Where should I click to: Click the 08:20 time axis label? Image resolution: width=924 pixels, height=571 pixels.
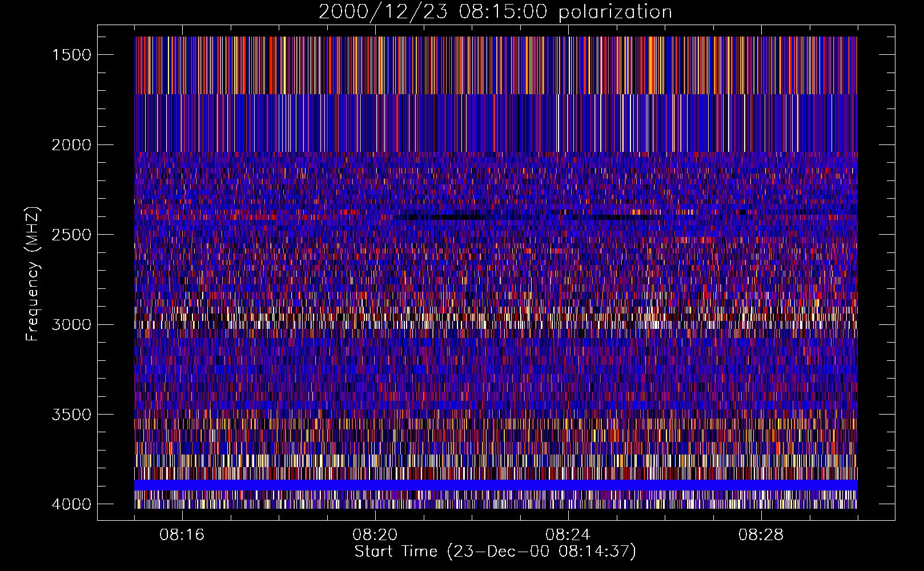(375, 535)
